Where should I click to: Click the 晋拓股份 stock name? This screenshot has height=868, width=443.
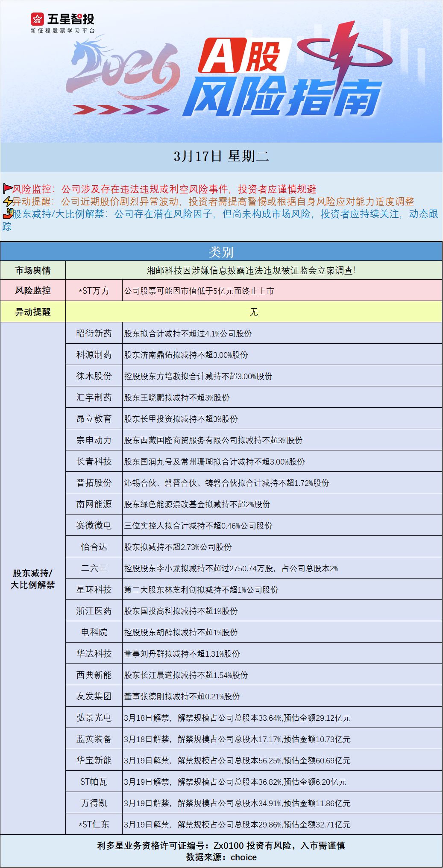coord(94,483)
